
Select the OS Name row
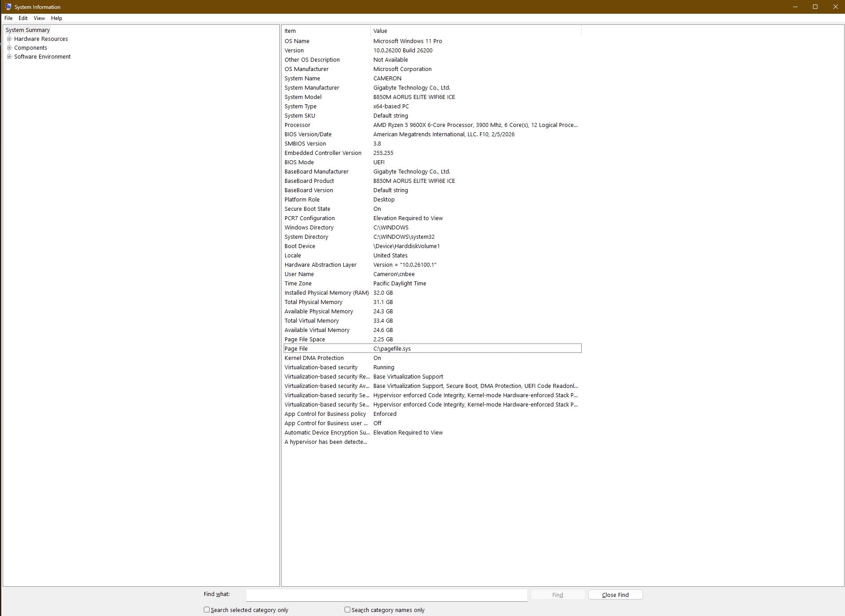[x=432, y=41]
